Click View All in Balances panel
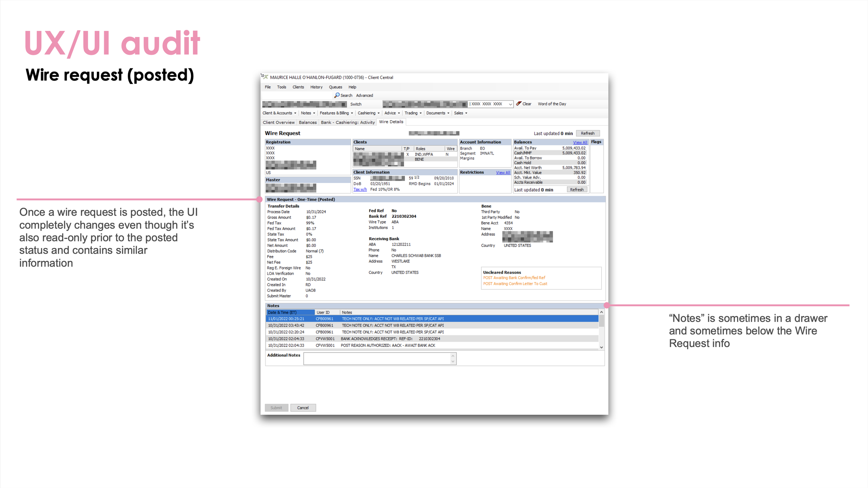 (580, 142)
